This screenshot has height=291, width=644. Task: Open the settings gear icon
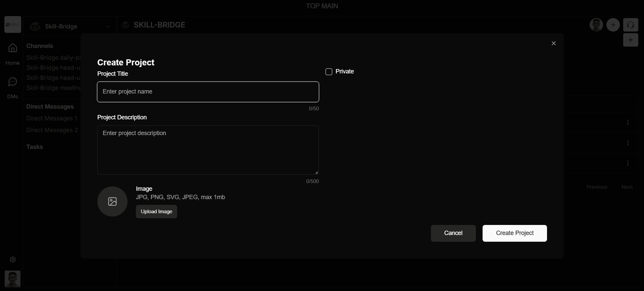13,259
